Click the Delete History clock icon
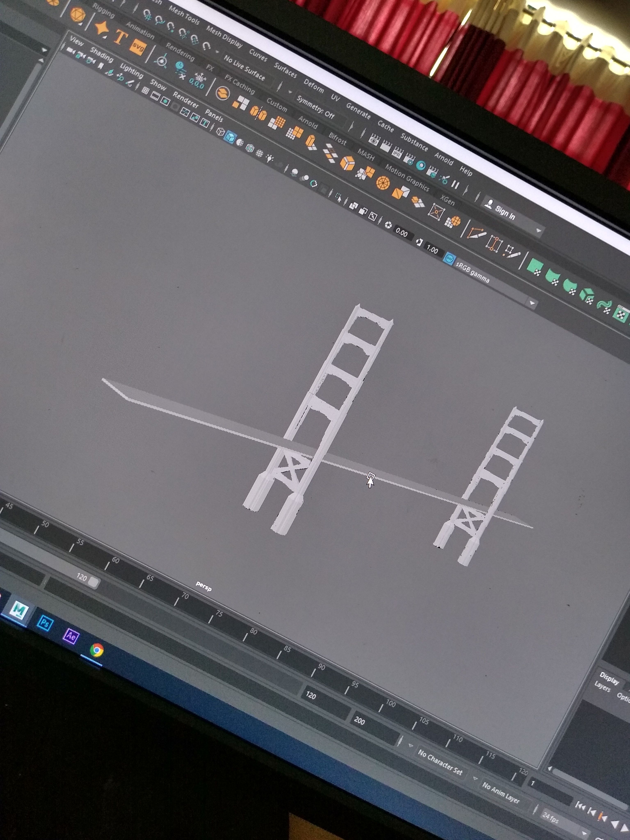Viewport: 630px width, 840px height. click(x=181, y=70)
